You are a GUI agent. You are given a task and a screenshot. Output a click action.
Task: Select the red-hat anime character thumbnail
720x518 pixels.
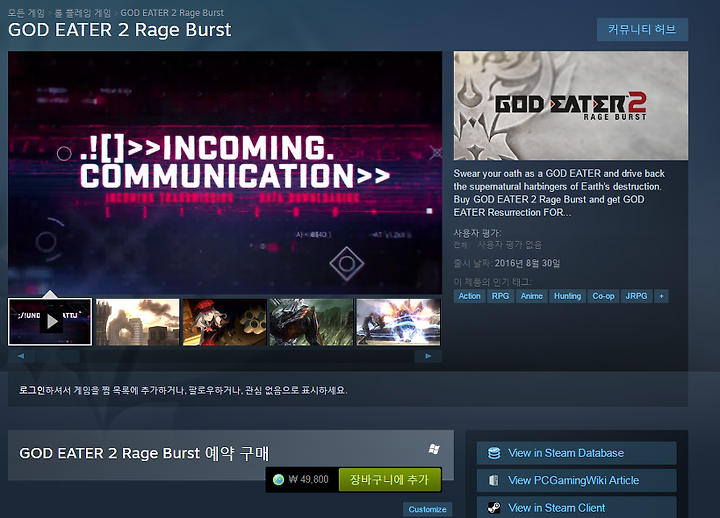[x=225, y=322]
